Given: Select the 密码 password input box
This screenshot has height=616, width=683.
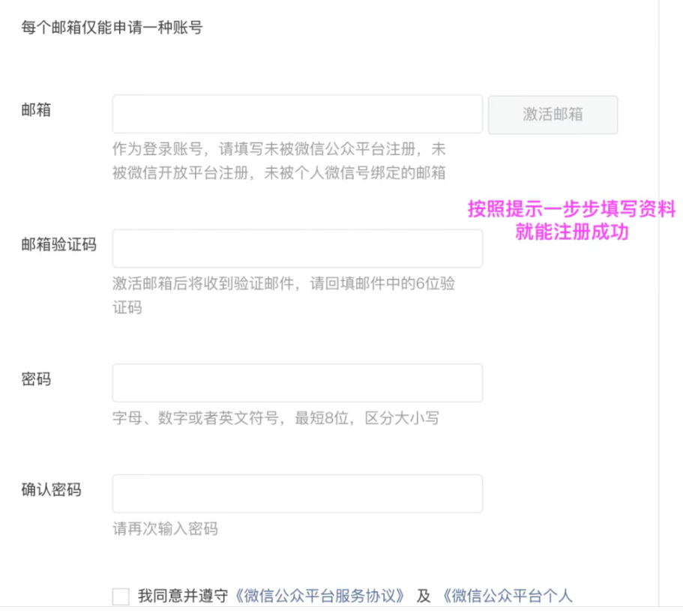Looking at the screenshot, I should (297, 382).
